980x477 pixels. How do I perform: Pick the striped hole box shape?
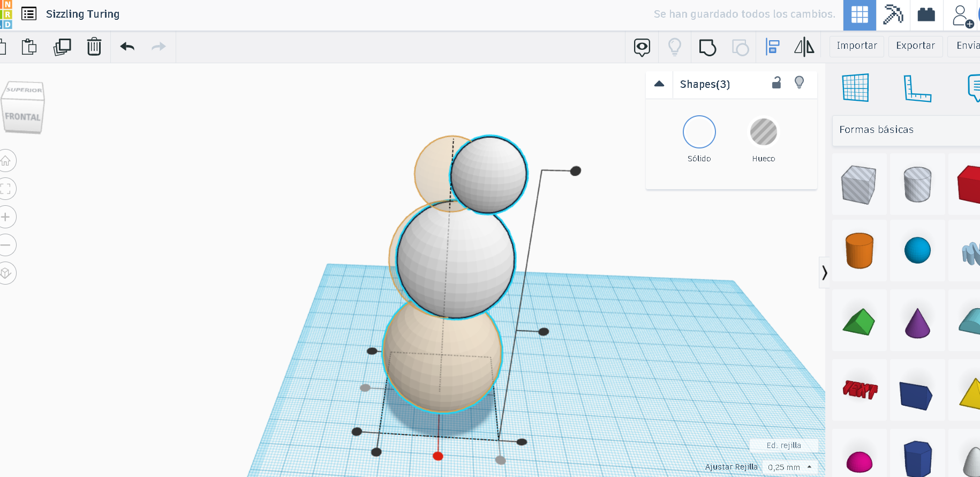coord(859,185)
